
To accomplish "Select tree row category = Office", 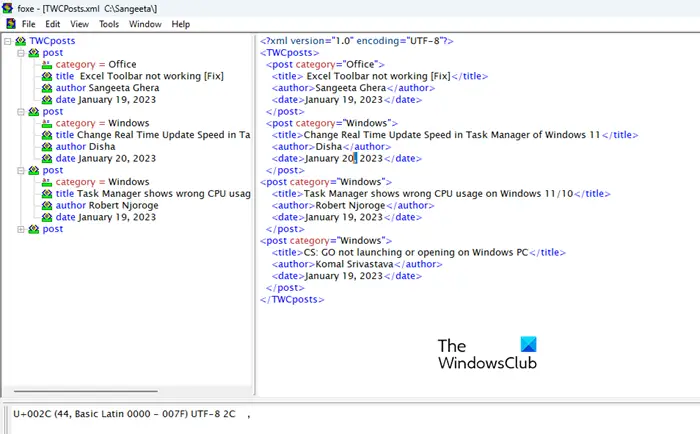I will pyautogui.click(x=96, y=64).
